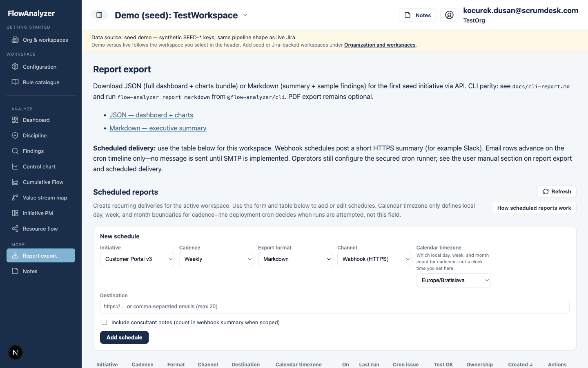The height and width of the screenshot is (368, 588).
Task: Click the Notes button in header
Action: click(418, 15)
